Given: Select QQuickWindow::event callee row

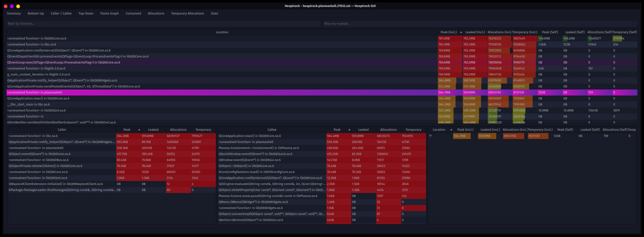Looking at the screenshot, I should coord(322,154).
